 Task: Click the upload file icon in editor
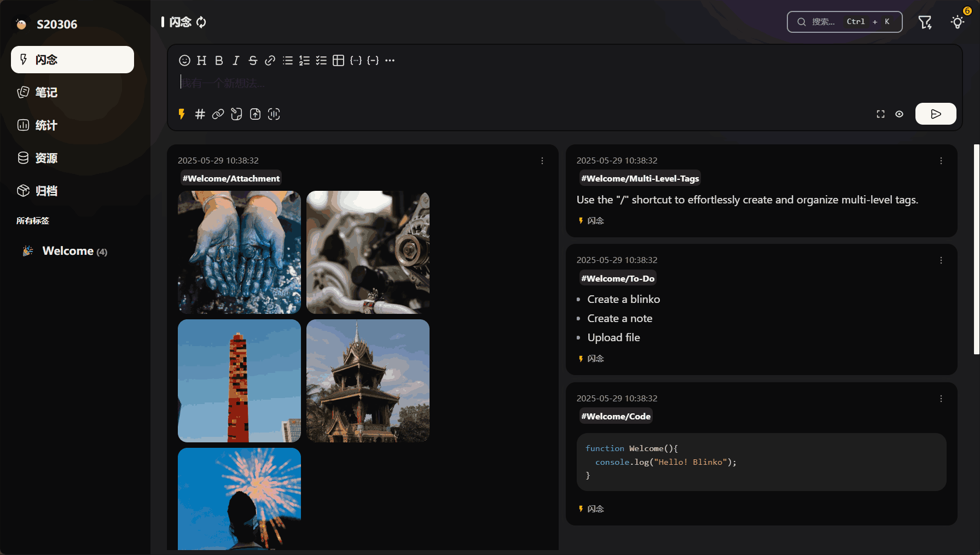pyautogui.click(x=255, y=114)
